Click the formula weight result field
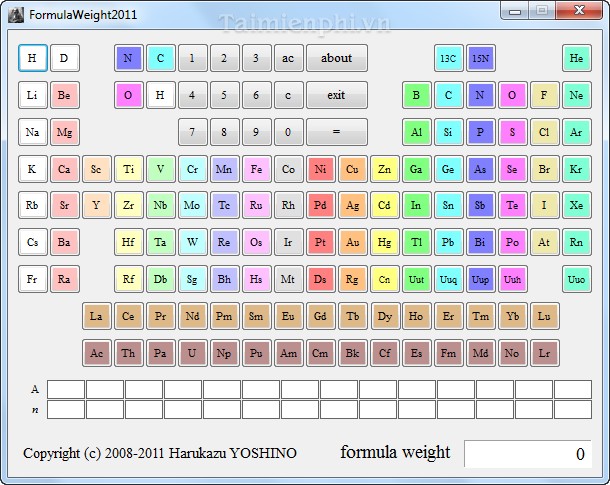This screenshot has width=610, height=485. coord(528,453)
